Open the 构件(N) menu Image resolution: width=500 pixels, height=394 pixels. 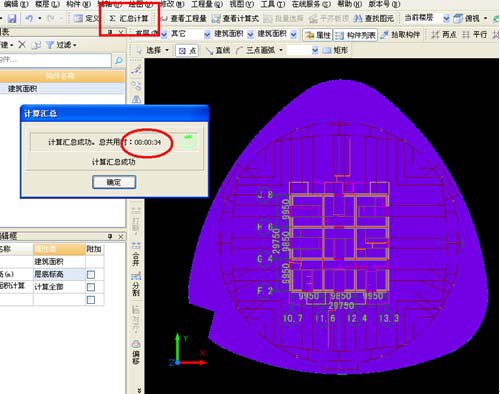79,4
